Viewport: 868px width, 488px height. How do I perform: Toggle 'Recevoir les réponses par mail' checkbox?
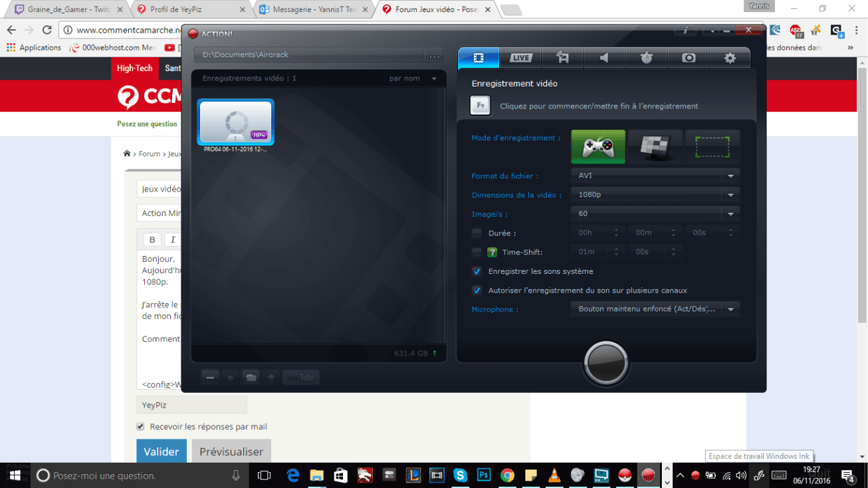pyautogui.click(x=140, y=427)
